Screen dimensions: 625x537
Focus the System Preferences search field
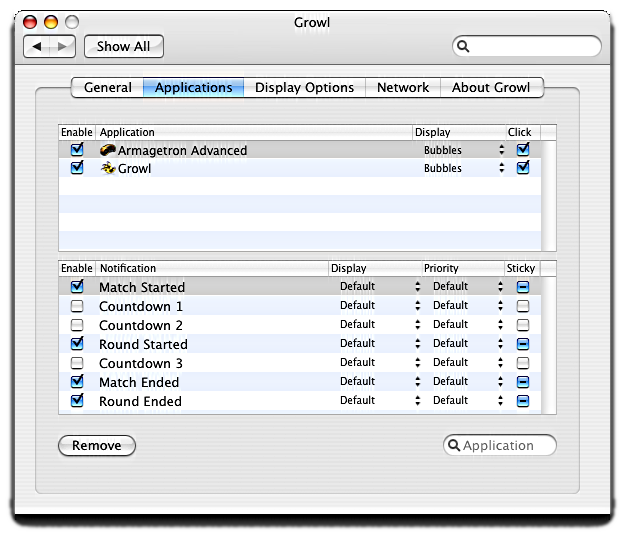(x=527, y=46)
